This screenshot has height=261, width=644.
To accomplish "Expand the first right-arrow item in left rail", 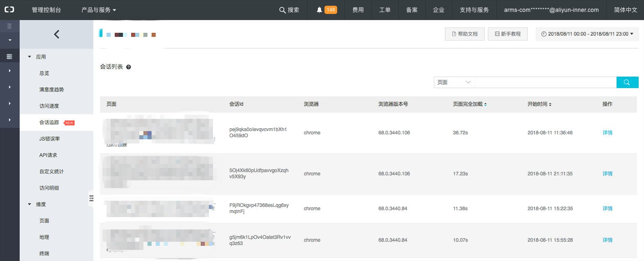I will [x=10, y=71].
